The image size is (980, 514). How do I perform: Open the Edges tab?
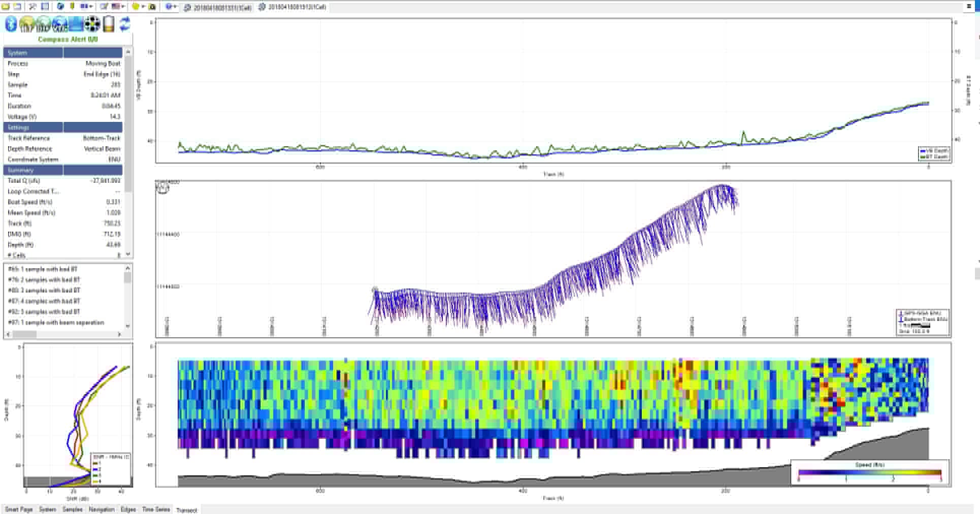click(x=128, y=509)
